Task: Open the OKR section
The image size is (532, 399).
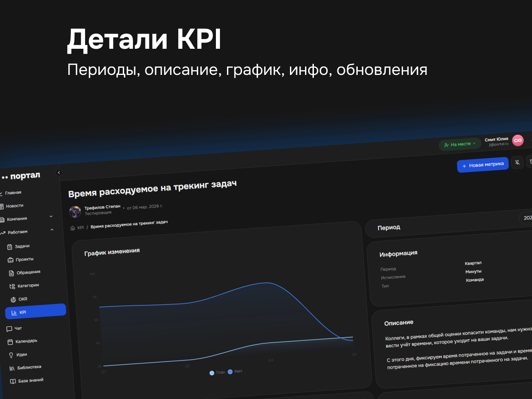Action: 19,299
